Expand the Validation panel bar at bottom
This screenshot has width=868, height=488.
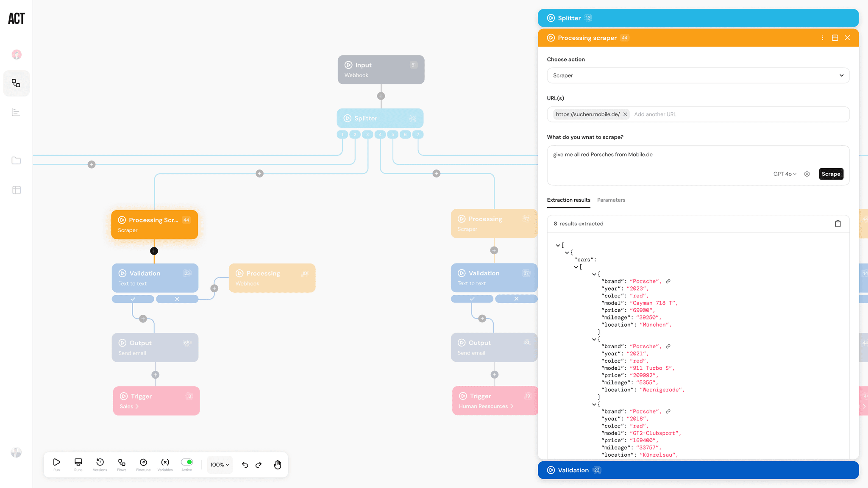[698, 470]
